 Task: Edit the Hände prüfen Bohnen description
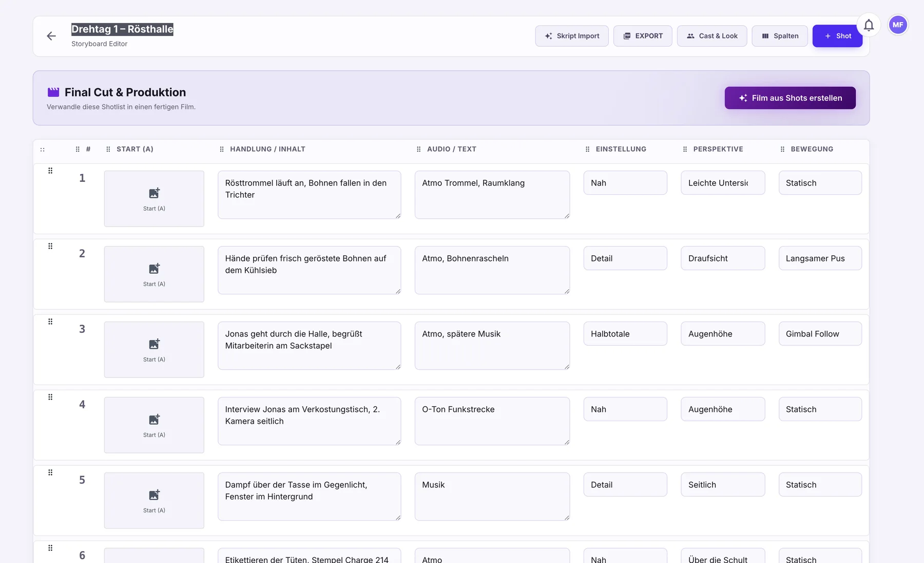click(x=310, y=270)
